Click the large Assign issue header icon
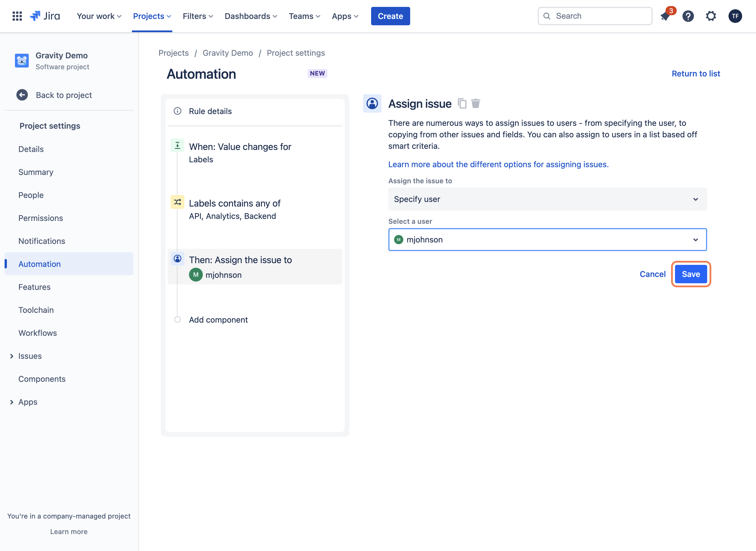 pyautogui.click(x=372, y=103)
